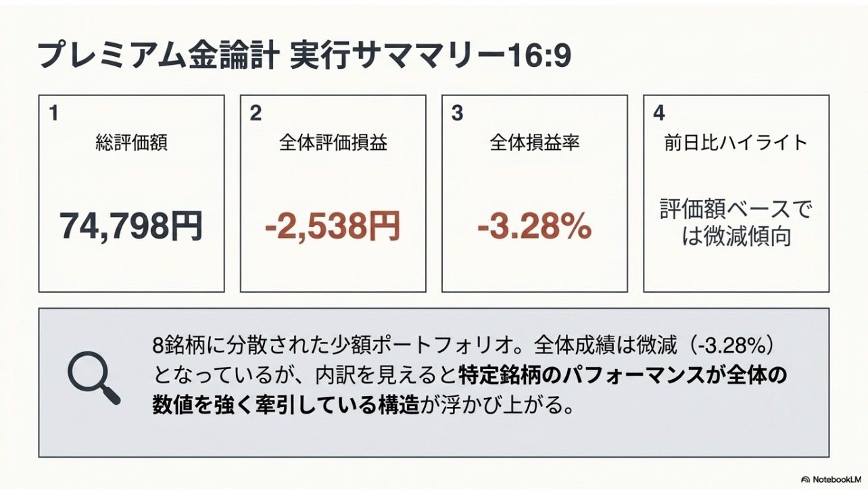This screenshot has width=868, height=492.
Task: Click card number 2 label
Action: click(x=255, y=114)
